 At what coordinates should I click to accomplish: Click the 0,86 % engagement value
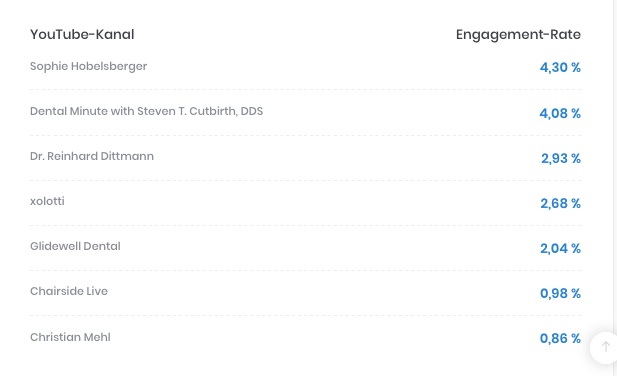point(560,338)
